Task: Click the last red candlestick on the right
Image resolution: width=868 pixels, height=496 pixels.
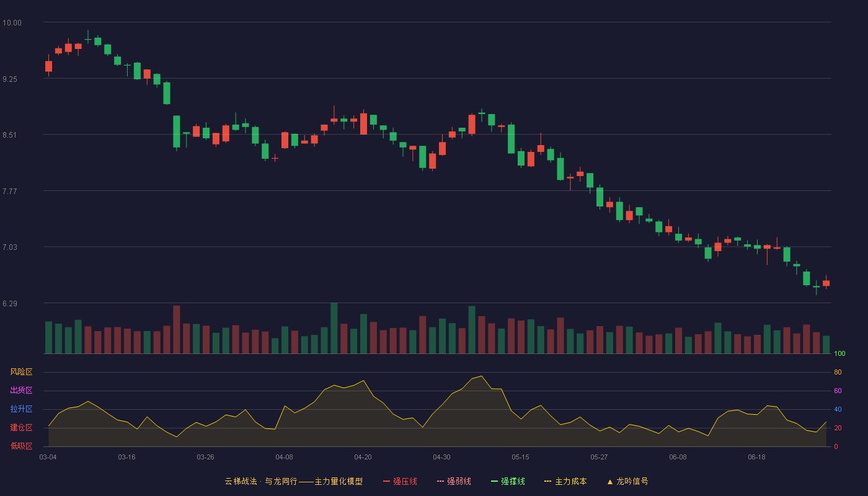Action: (826, 283)
